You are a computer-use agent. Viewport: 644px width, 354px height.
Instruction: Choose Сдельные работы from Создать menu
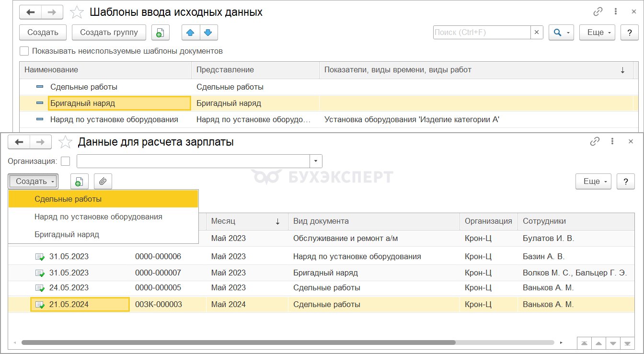68,199
